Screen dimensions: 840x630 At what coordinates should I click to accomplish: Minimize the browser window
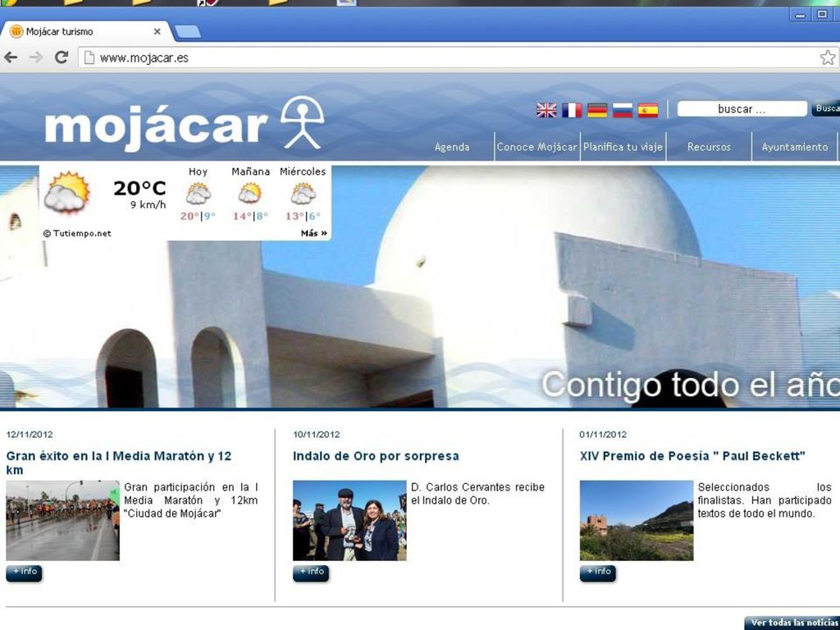pyautogui.click(x=801, y=15)
